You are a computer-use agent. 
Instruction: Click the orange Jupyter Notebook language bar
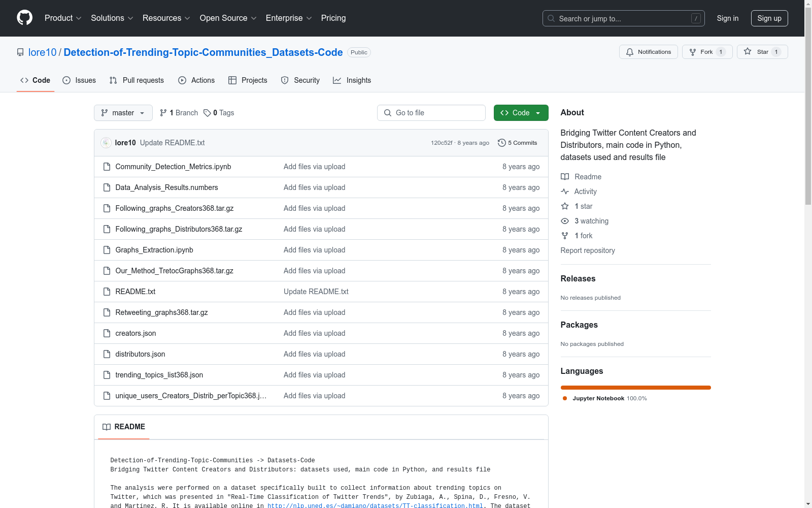[636, 388]
